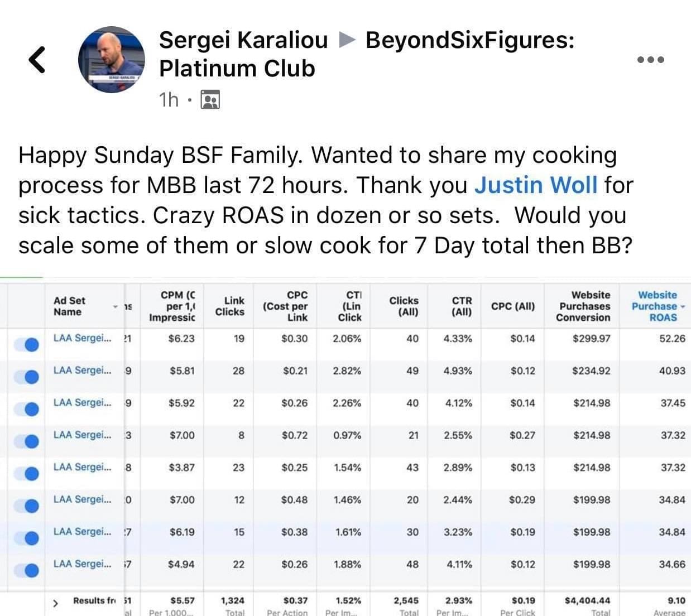Click Sergei Karaliou's author name
This screenshot has width=691, height=616.
point(243,40)
